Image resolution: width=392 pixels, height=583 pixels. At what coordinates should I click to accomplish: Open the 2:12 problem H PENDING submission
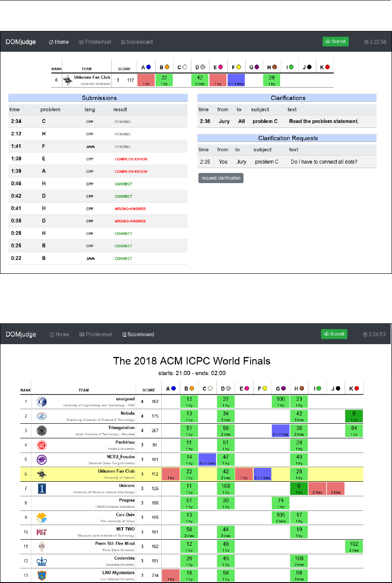point(98,134)
